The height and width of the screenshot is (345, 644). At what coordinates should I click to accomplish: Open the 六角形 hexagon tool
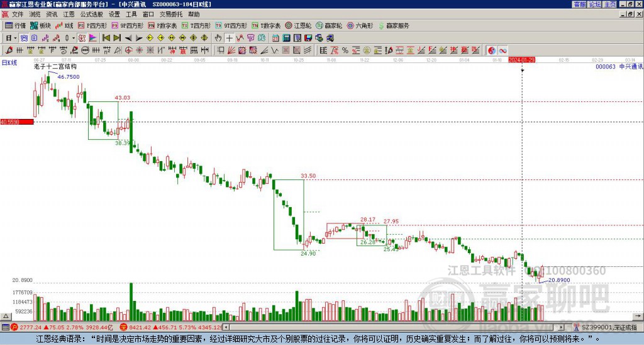point(360,25)
